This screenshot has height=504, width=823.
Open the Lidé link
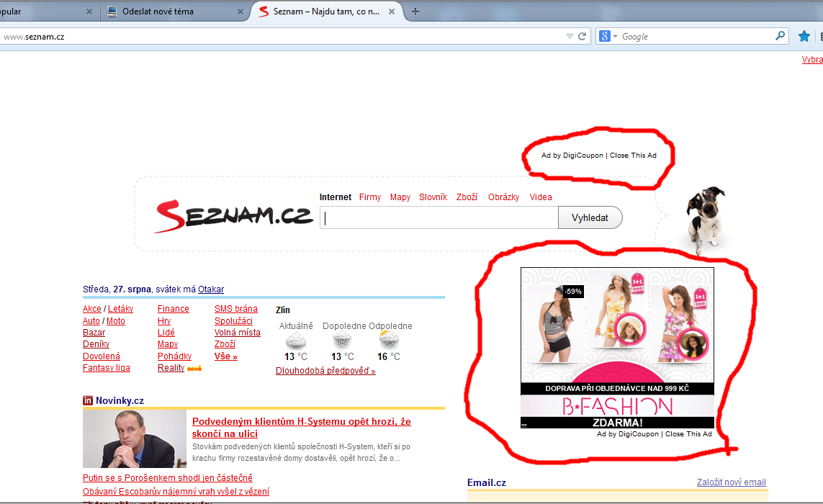click(166, 333)
